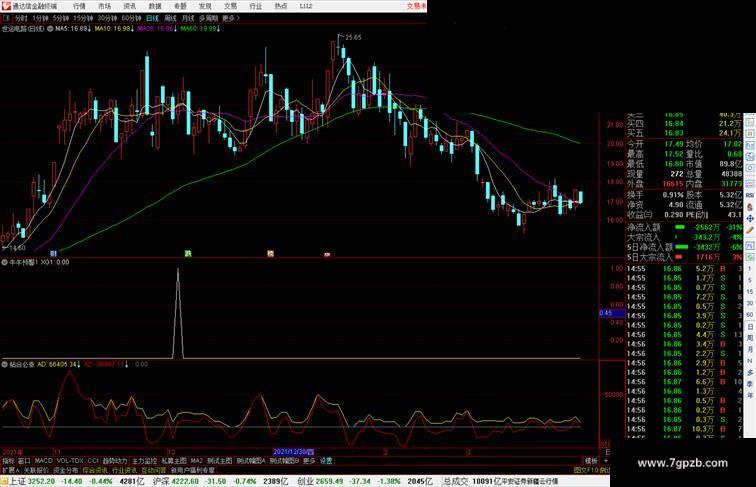
Task: Click the 2021/12/30 date label on timeline
Action: 294,452
